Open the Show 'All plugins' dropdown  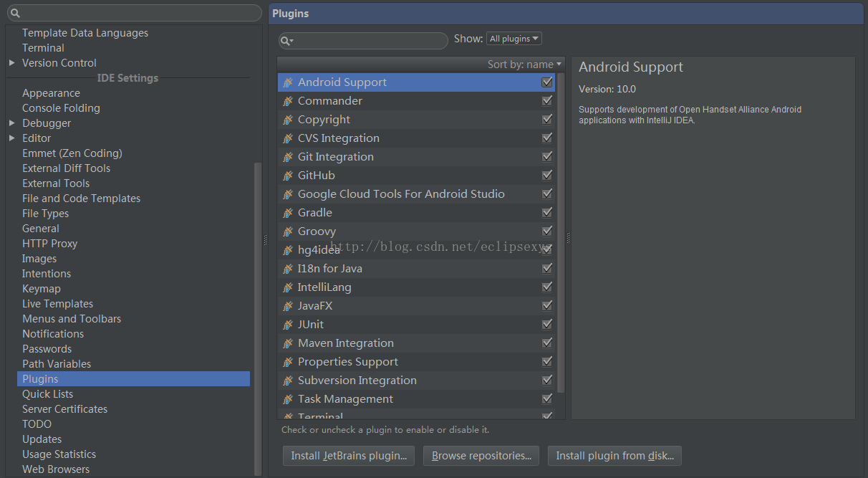click(x=514, y=39)
